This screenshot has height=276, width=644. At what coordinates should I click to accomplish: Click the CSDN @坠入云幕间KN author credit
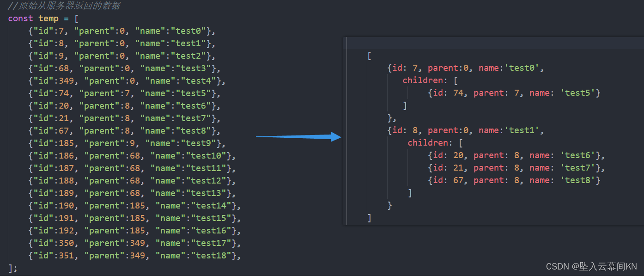click(591, 266)
